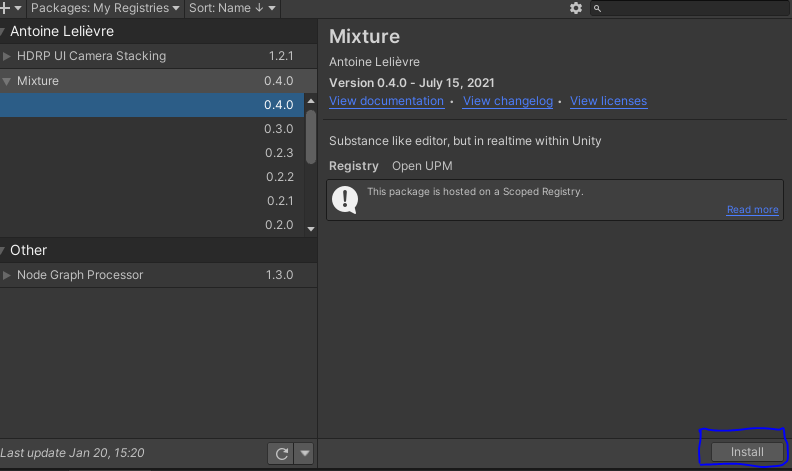Select Mixture version 0.4.0 entry
The height and width of the screenshot is (471, 792).
pyautogui.click(x=152, y=105)
